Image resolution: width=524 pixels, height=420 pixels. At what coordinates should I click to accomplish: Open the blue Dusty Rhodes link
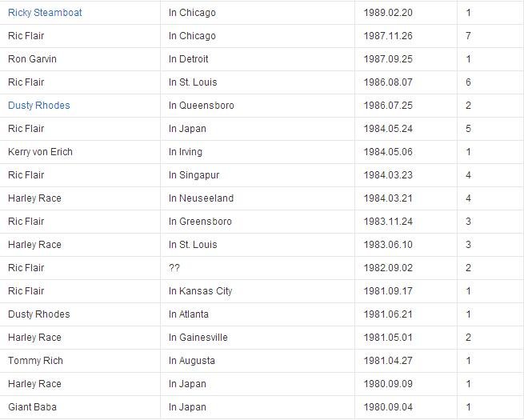38,106
